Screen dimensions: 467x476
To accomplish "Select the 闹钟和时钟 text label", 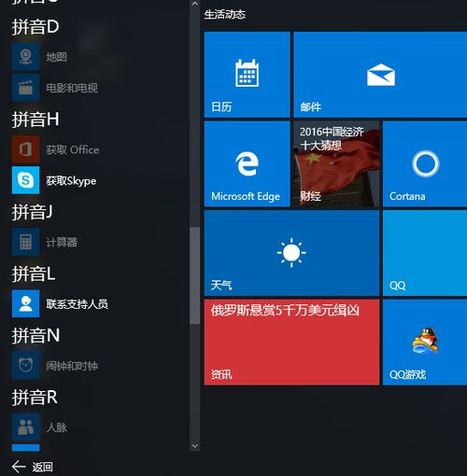I will click(x=72, y=366).
